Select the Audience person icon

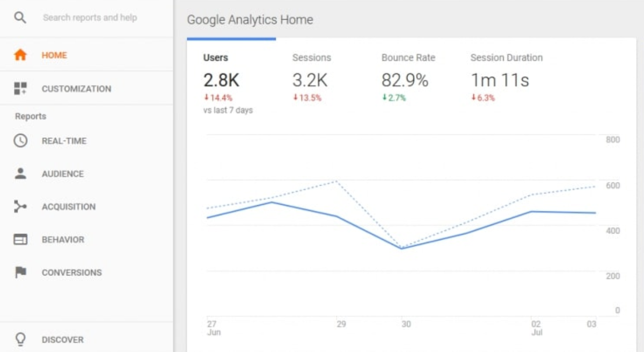coord(21,174)
